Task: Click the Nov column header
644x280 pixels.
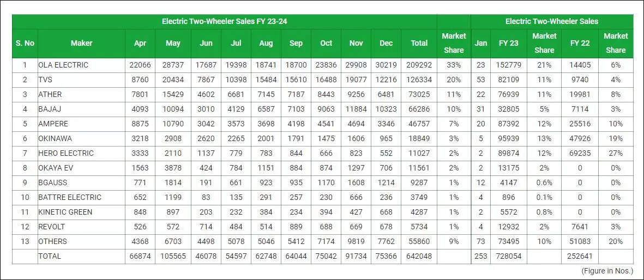Action: (x=356, y=43)
